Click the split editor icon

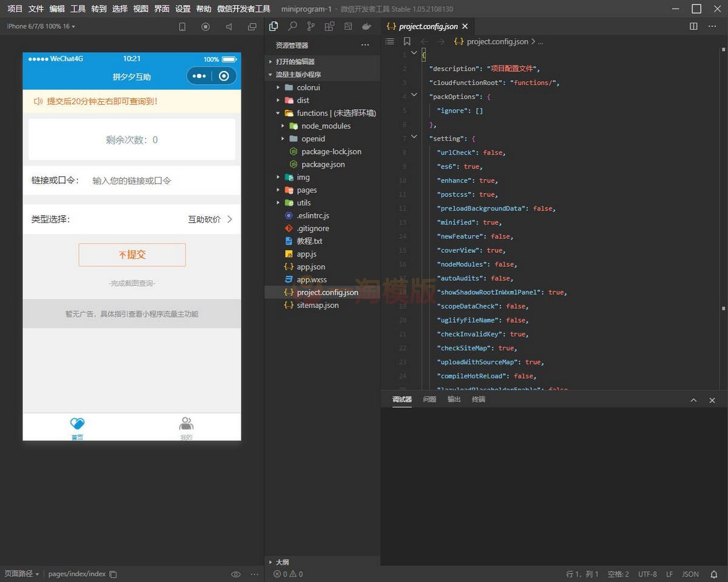point(693,27)
